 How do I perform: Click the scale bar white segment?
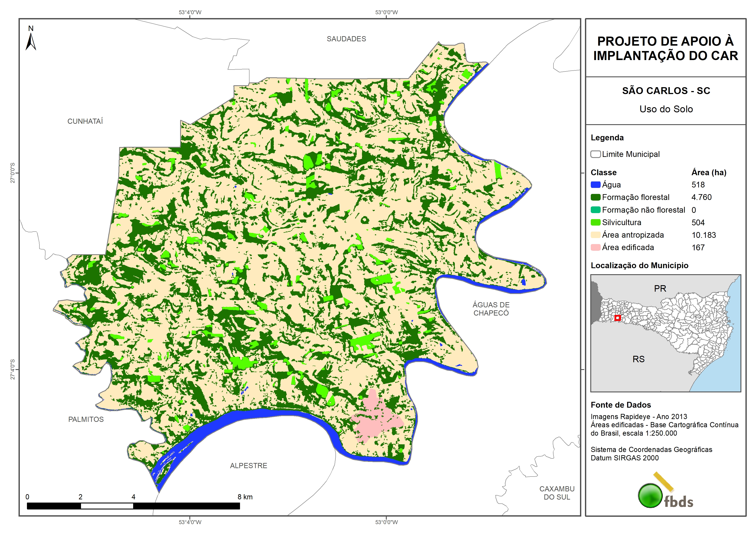107,506
